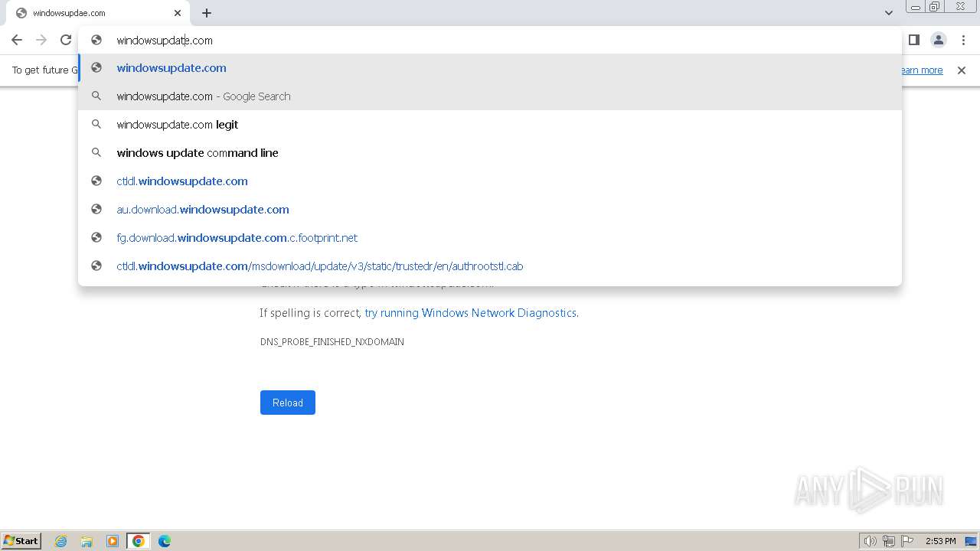Image resolution: width=980 pixels, height=551 pixels.
Task: Open 'try running Windows Network Diagnostics' link
Action: point(471,313)
